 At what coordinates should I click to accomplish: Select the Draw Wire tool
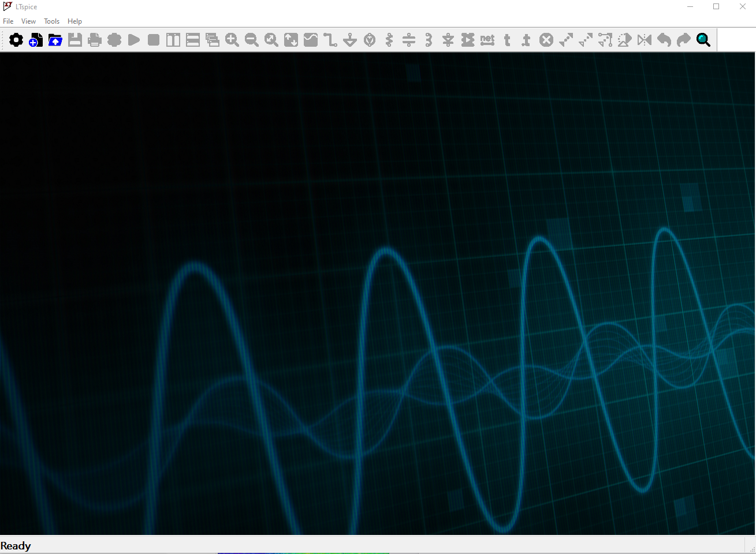(x=330, y=40)
